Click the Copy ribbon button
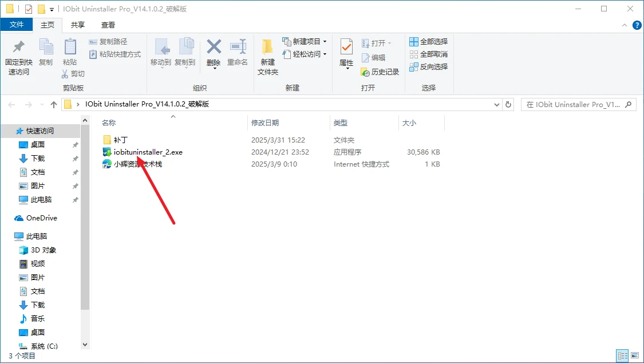644x363 pixels. [46, 52]
